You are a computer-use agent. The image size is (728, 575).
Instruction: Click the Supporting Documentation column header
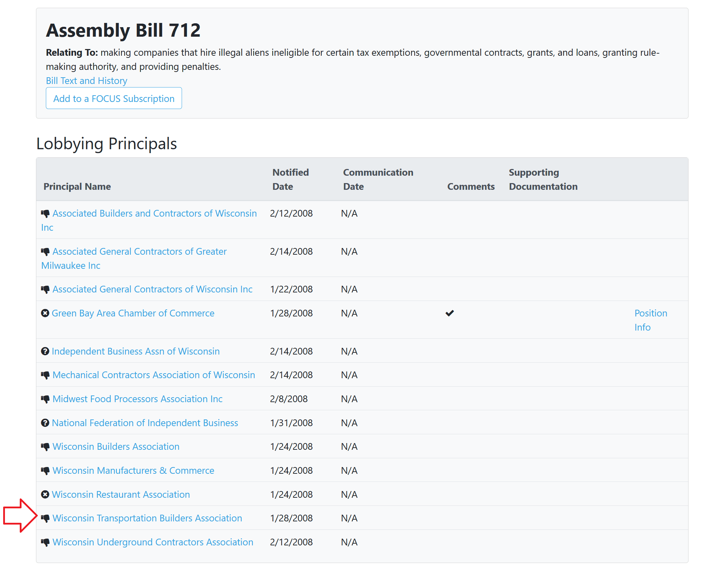click(x=543, y=180)
